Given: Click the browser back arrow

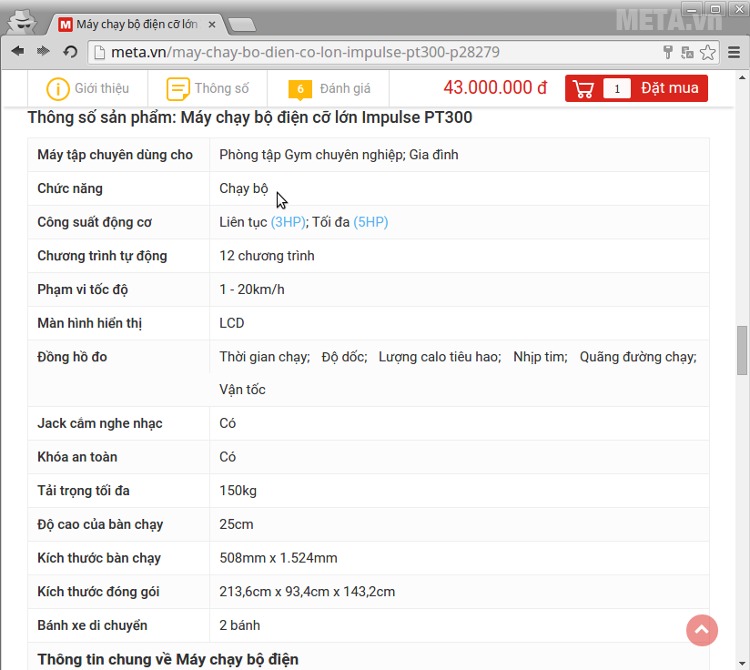Looking at the screenshot, I should tap(18, 51).
